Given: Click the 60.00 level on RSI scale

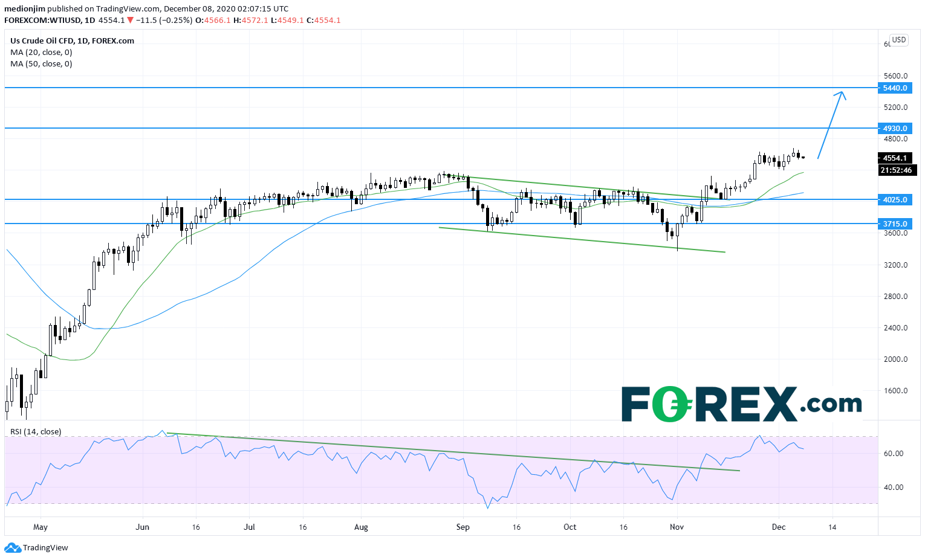Looking at the screenshot, I should 894,454.
